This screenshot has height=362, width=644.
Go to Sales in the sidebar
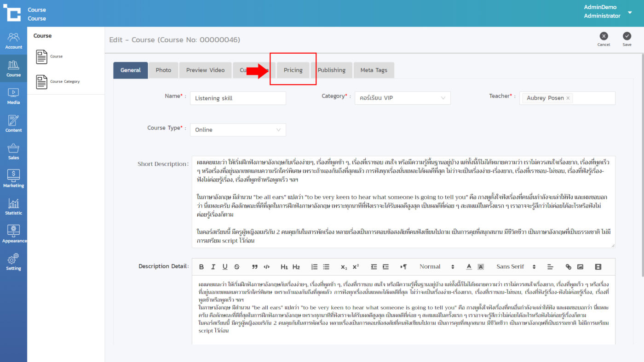tap(13, 152)
